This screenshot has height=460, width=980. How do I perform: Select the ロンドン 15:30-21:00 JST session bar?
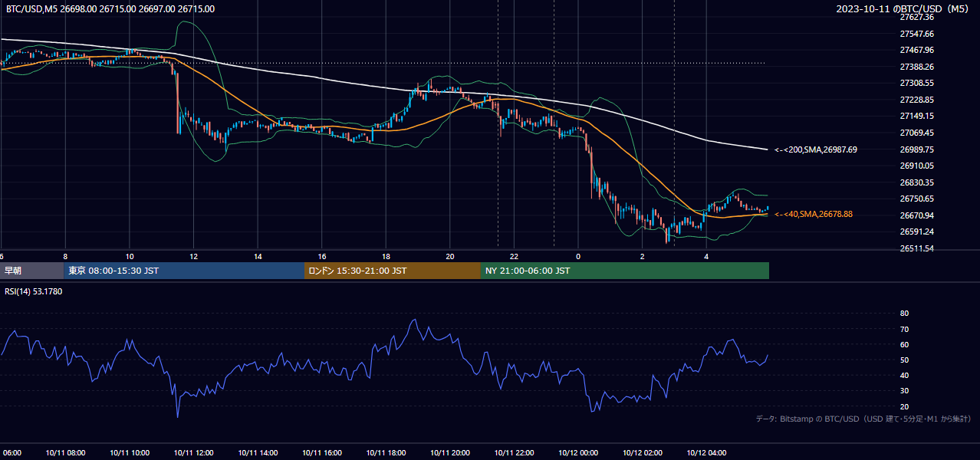click(x=393, y=271)
